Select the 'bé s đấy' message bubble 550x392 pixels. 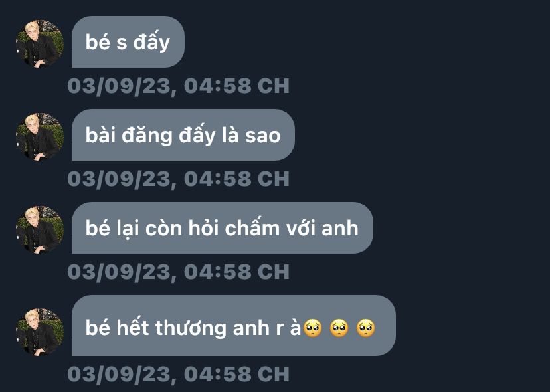[128, 42]
